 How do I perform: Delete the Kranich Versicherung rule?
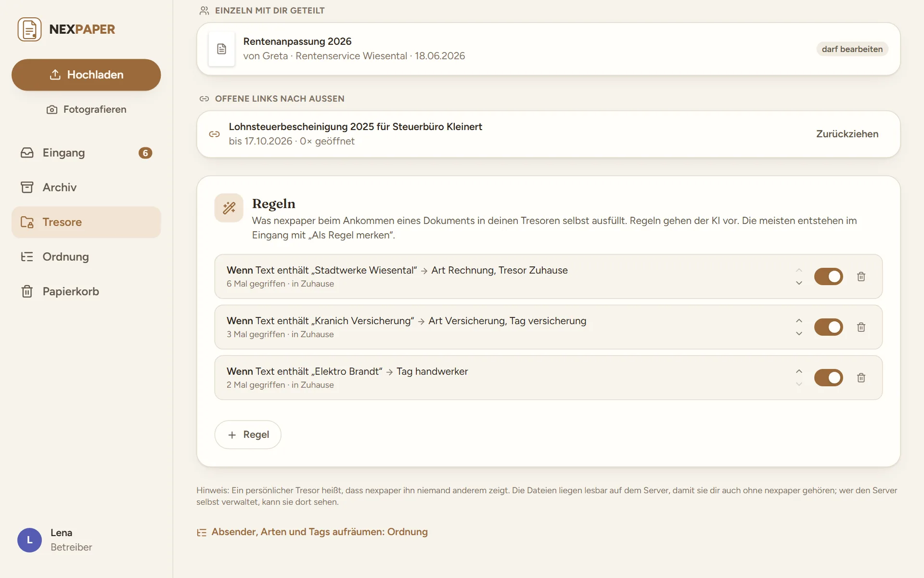click(861, 327)
